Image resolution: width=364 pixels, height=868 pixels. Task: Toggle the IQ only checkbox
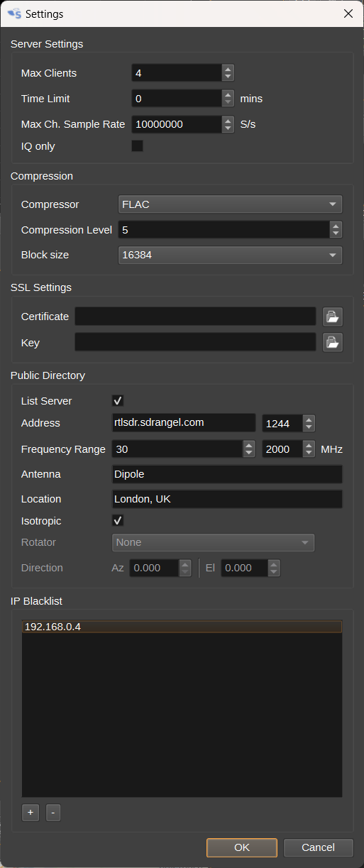138,146
